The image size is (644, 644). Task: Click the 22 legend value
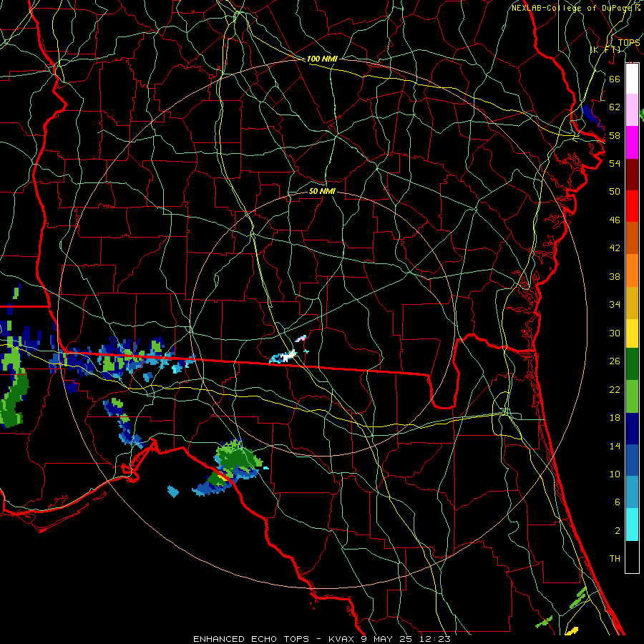click(x=615, y=389)
